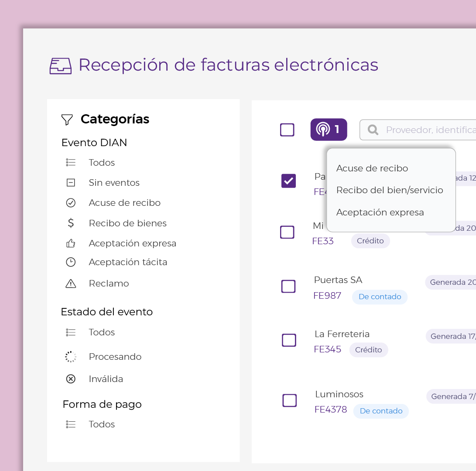Click the Generada badge on La Ferreteria row
476x471 pixels.
click(x=451, y=337)
